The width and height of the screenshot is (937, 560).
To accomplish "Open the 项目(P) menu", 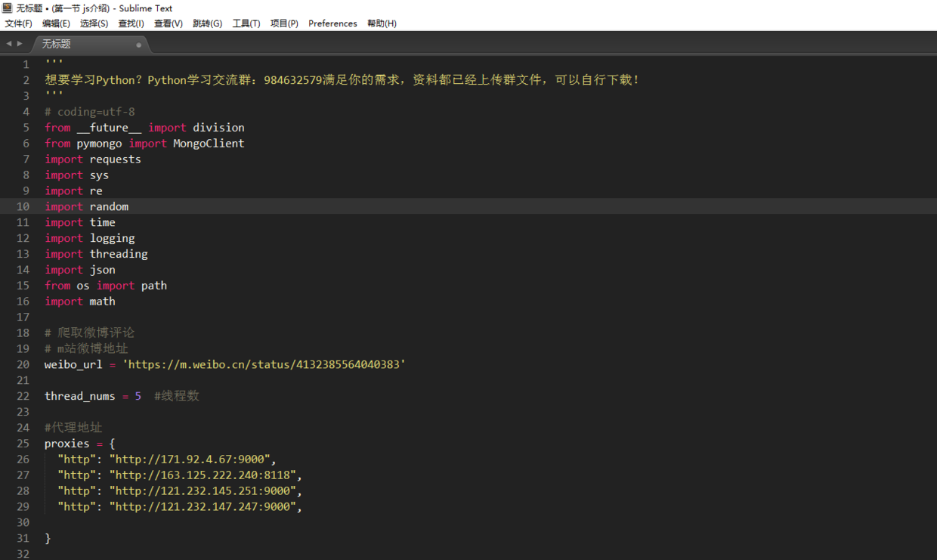I will pos(284,23).
